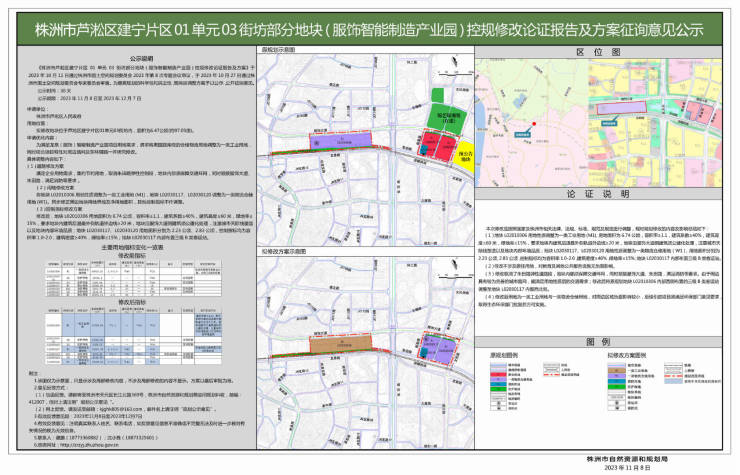Click the brown industrial block in revised plan map
This screenshot has height=475, width=740.
[x=341, y=344]
